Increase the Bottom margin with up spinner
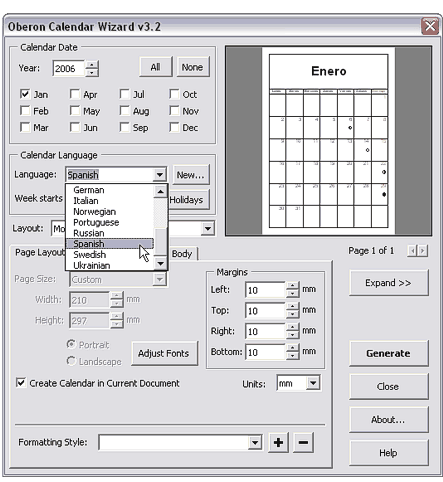The width and height of the screenshot is (443, 482). [x=292, y=348]
